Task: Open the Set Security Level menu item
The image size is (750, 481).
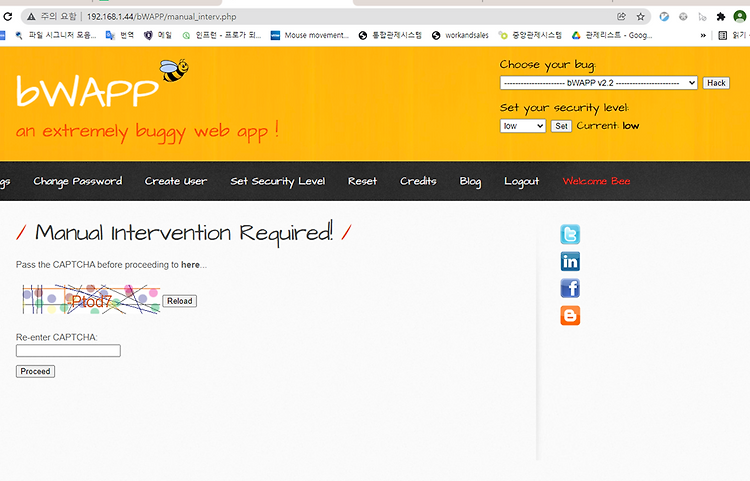Action: pos(277,181)
